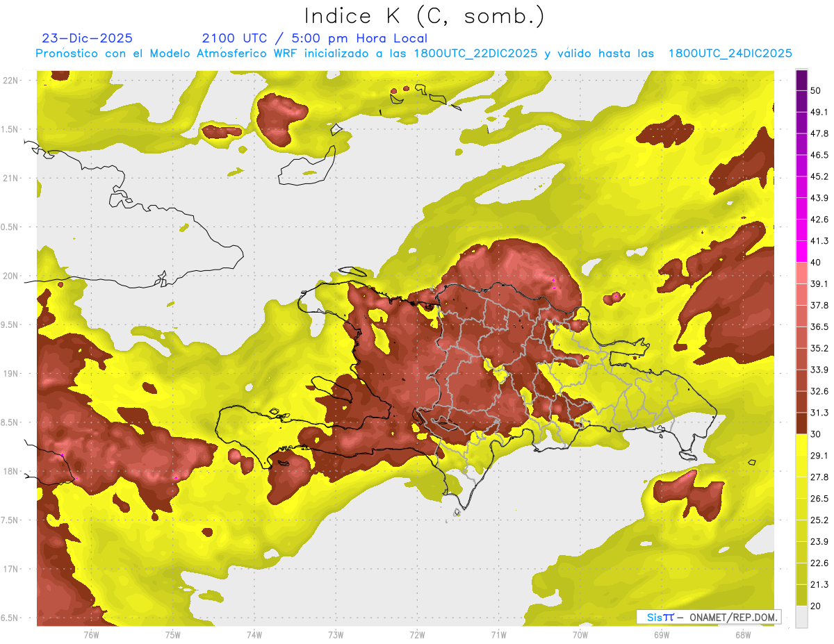Click the '17N' latitude axis label

pos(10,570)
